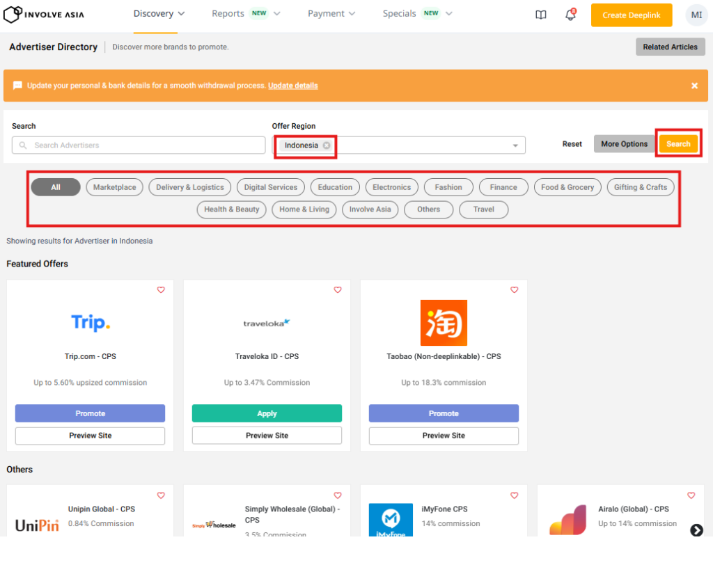The width and height of the screenshot is (713, 588).
Task: Open the Payment dropdown menu
Action: [x=331, y=14]
